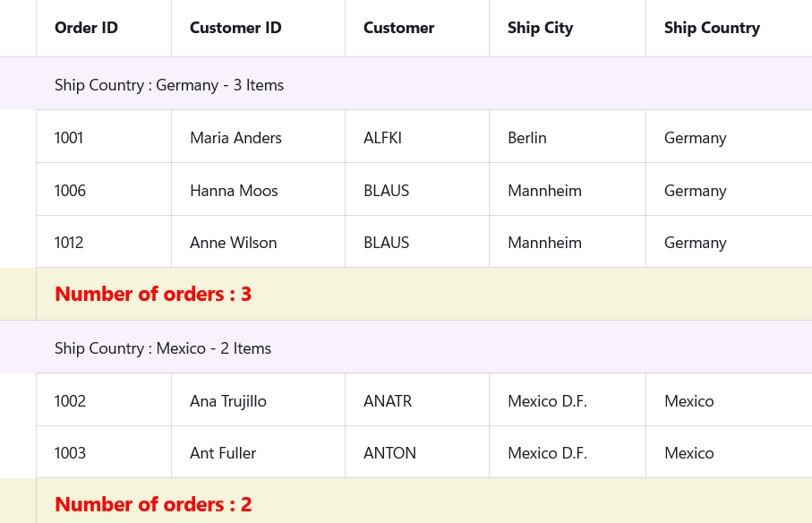Click the Hanna Moos cell

234,191
